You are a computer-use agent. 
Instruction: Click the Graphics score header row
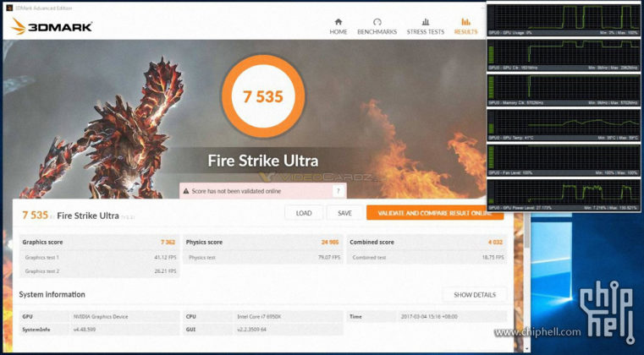[x=99, y=242]
